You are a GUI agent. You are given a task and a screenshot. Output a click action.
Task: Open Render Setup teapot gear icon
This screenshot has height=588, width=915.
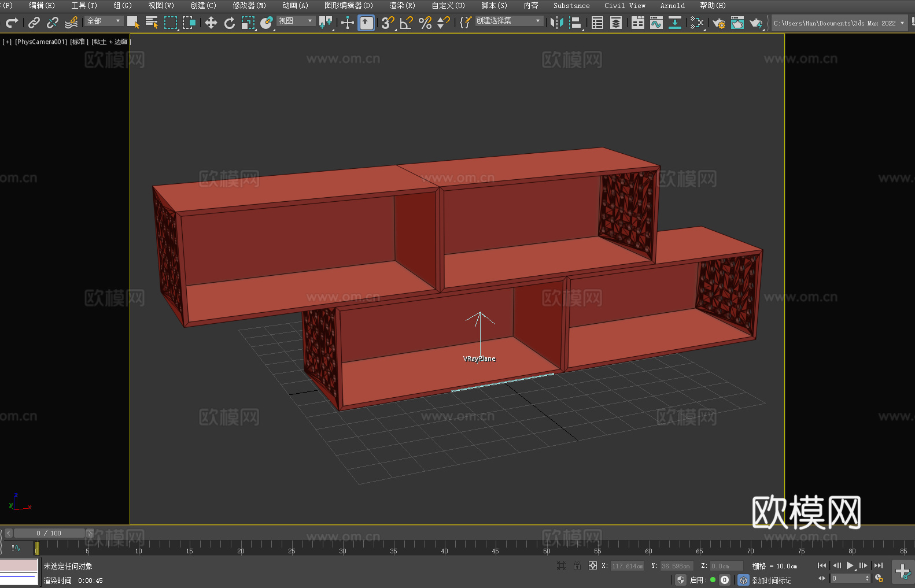pos(719,23)
